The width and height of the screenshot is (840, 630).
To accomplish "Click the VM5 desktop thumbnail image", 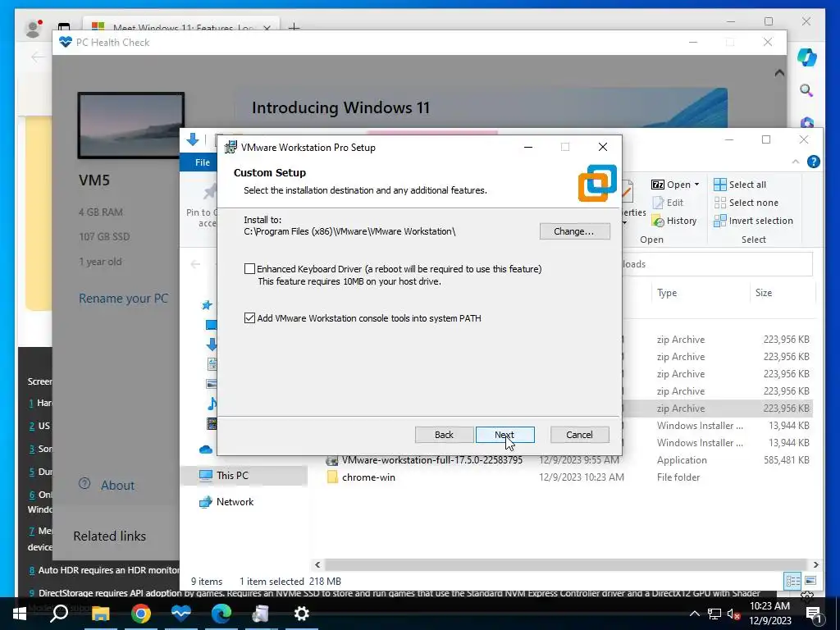I will [131, 126].
